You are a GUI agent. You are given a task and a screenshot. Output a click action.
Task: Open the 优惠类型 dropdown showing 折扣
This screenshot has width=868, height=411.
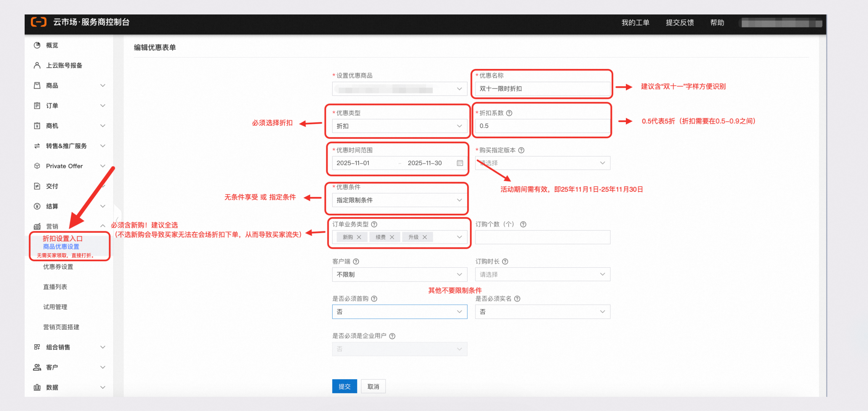pyautogui.click(x=399, y=126)
